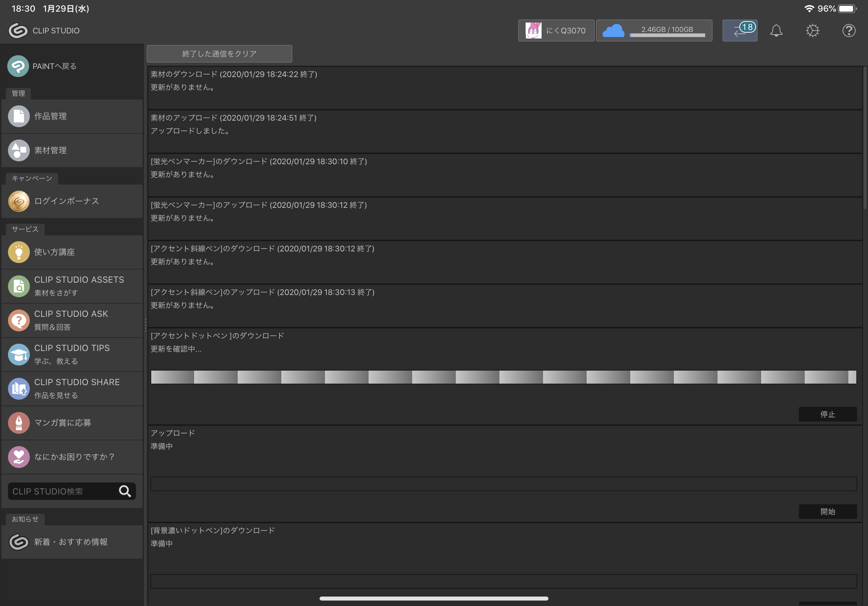This screenshot has height=606, width=868.
Task: Open the にくQ3070 account button
Action: click(x=556, y=31)
